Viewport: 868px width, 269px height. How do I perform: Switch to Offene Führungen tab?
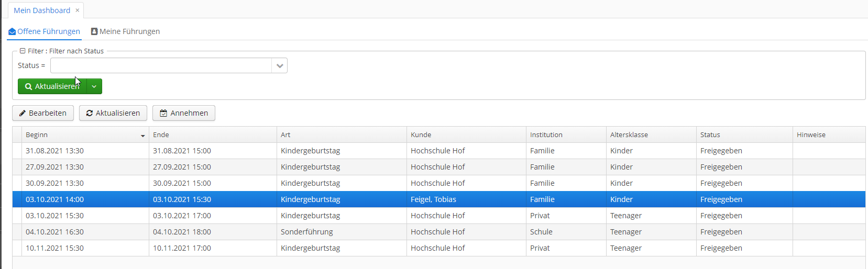44,31
